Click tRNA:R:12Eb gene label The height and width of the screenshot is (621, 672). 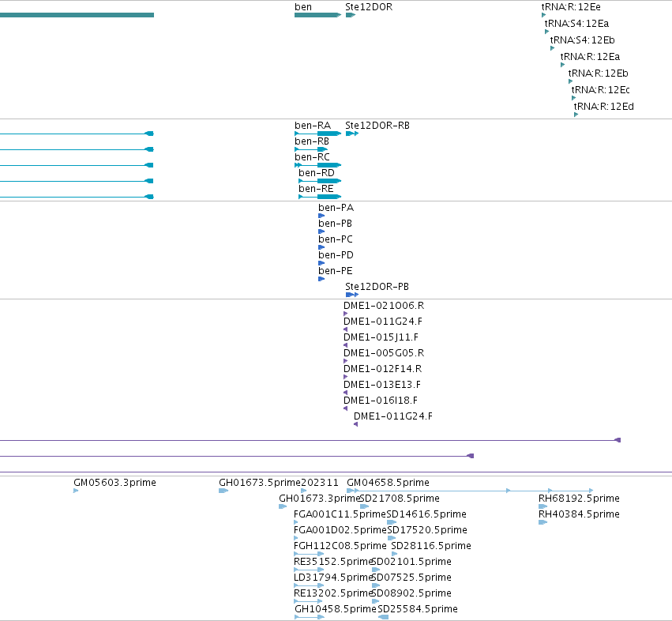[x=598, y=73]
